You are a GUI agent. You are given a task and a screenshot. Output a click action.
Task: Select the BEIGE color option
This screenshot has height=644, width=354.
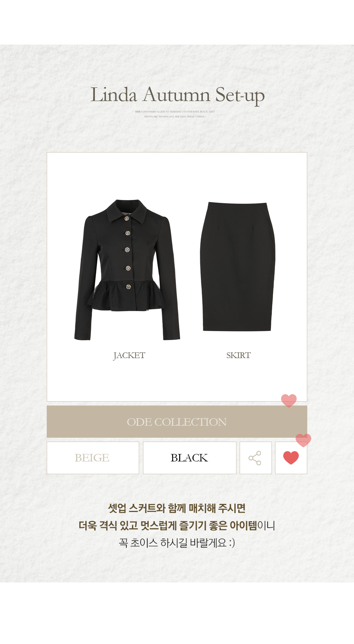tap(93, 458)
